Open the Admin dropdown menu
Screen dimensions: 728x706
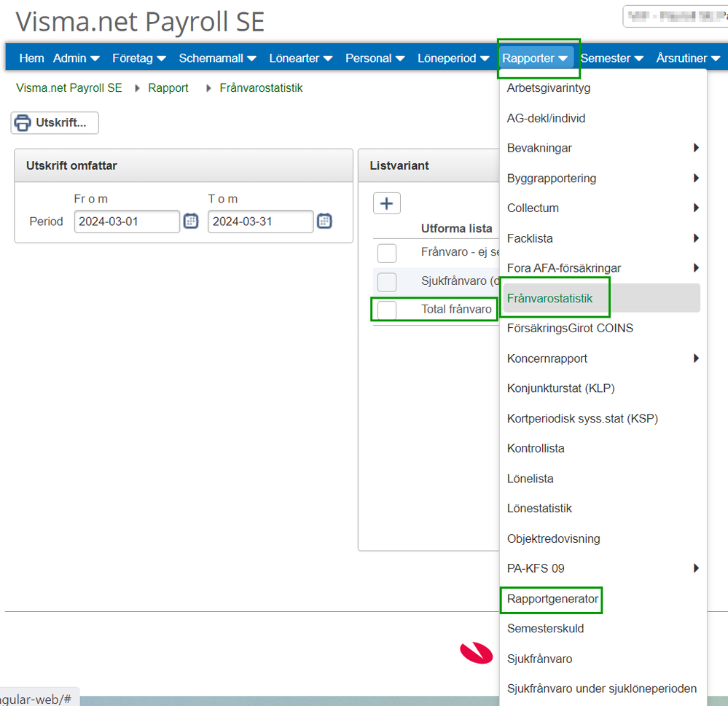click(76, 58)
